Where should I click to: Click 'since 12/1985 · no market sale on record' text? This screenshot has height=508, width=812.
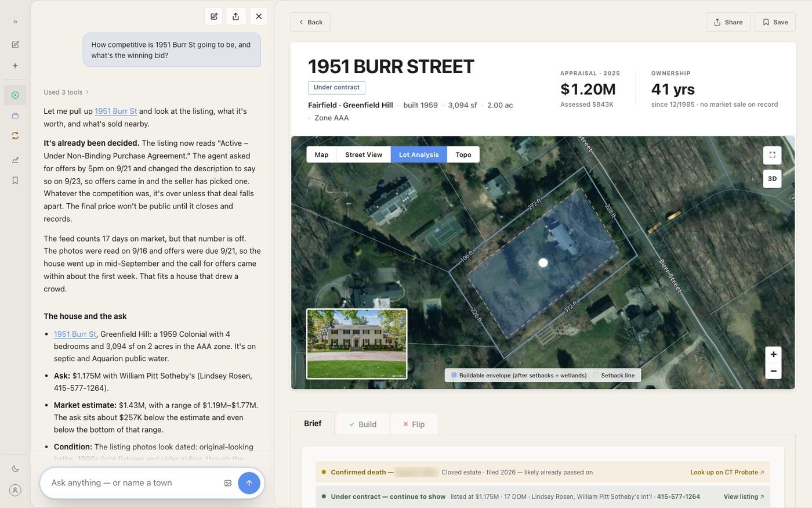point(715,105)
